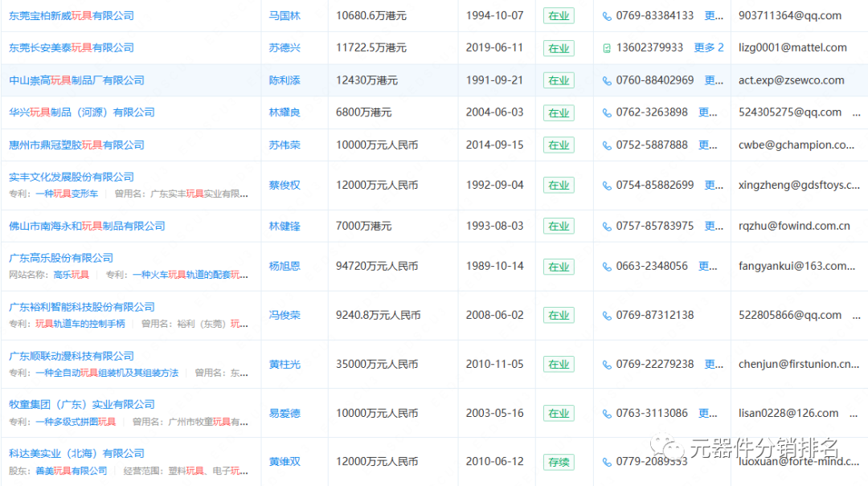Click phone icon beside 0757-85783975

(607, 227)
